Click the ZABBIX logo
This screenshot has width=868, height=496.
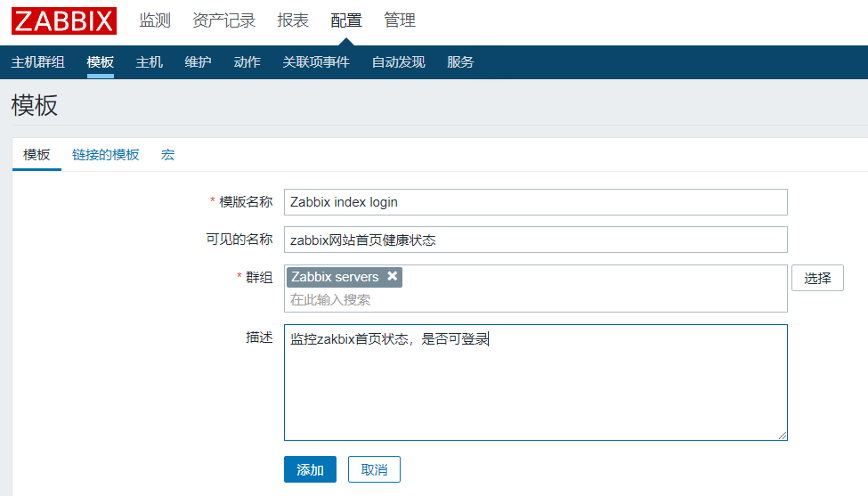tap(64, 21)
